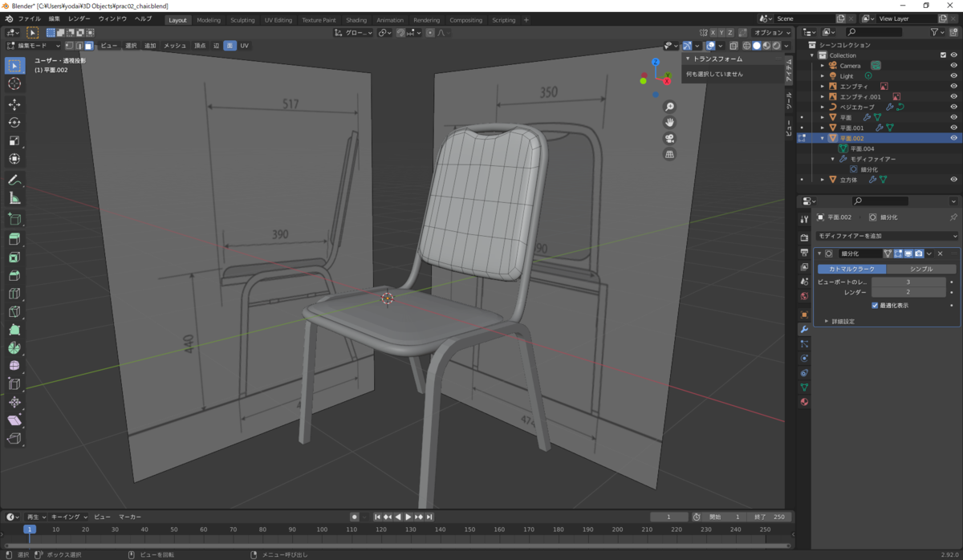Click the viewport pan hand icon

pyautogui.click(x=669, y=122)
